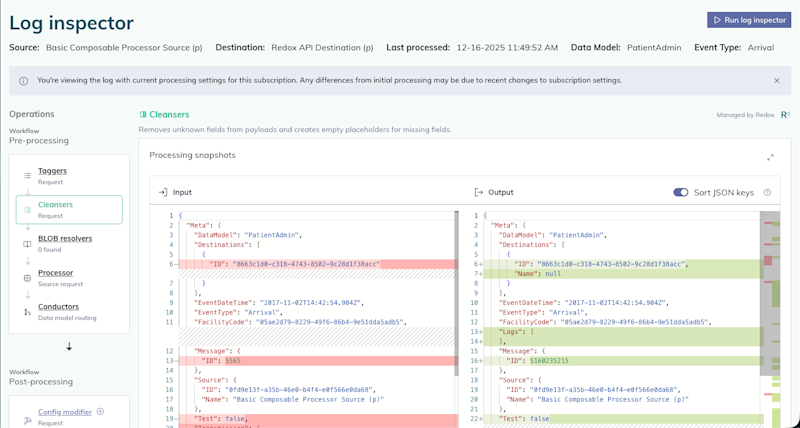Select the Cleansers operation

69,209
